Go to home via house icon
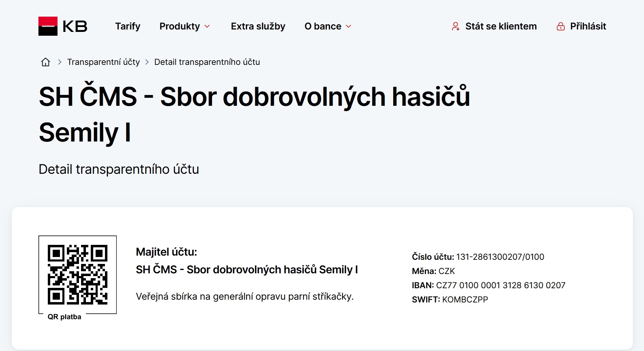The width and height of the screenshot is (644, 351). tap(45, 62)
